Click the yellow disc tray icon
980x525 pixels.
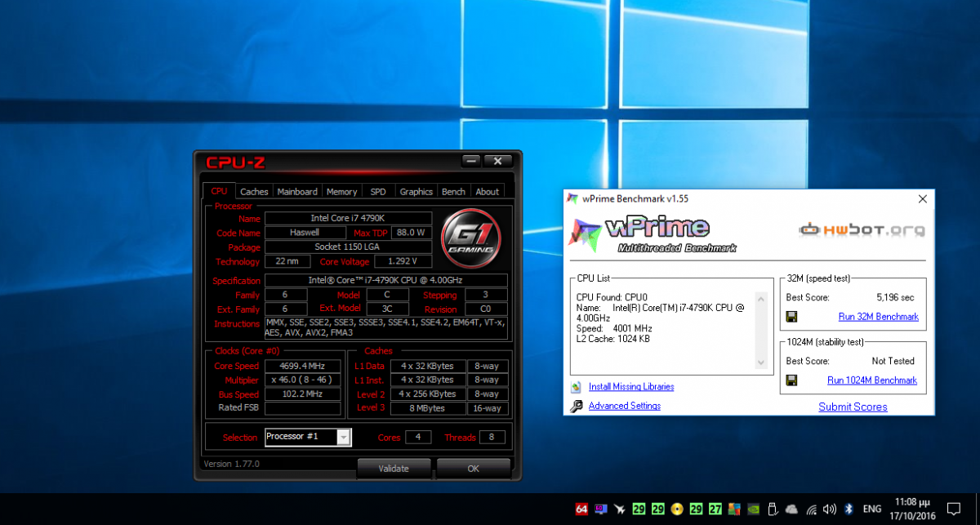(x=677, y=509)
